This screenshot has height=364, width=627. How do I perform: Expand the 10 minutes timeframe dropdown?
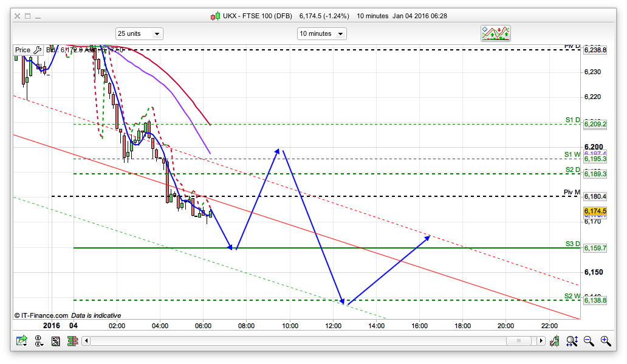[321, 33]
